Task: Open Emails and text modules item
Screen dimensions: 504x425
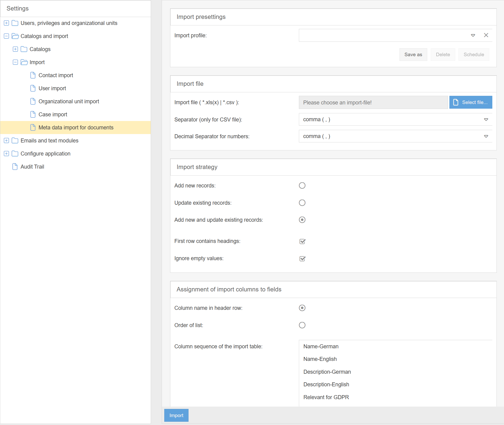Action: 49,140
